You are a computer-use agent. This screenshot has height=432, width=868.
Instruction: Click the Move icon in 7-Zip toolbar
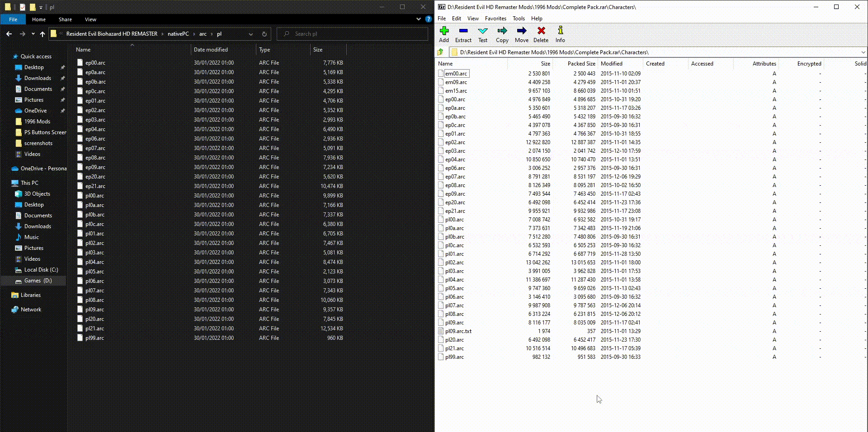coord(521,34)
